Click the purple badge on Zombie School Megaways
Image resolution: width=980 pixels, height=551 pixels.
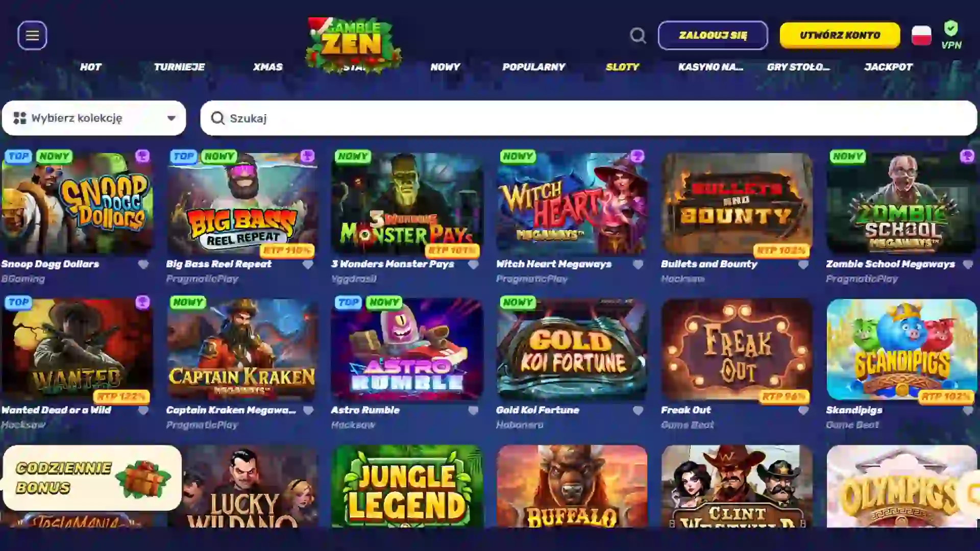[967, 156]
